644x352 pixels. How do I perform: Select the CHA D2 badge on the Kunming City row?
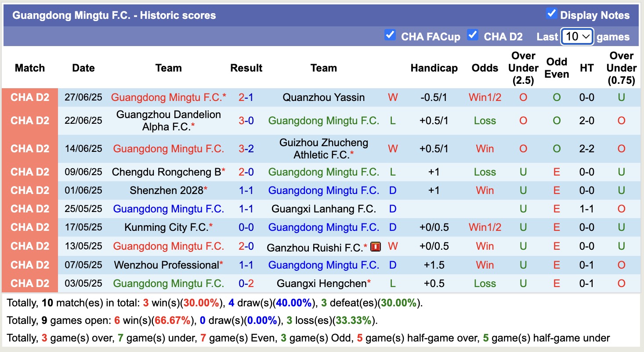[30, 227]
